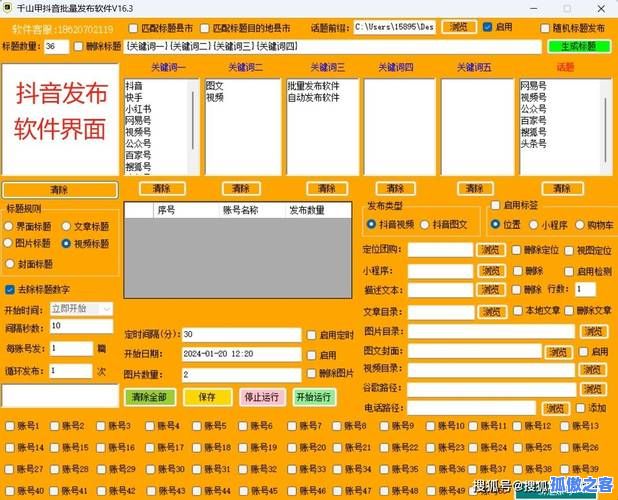The image size is (618, 500).
Task: Browse for 视频目录 folder
Action: coord(592,370)
